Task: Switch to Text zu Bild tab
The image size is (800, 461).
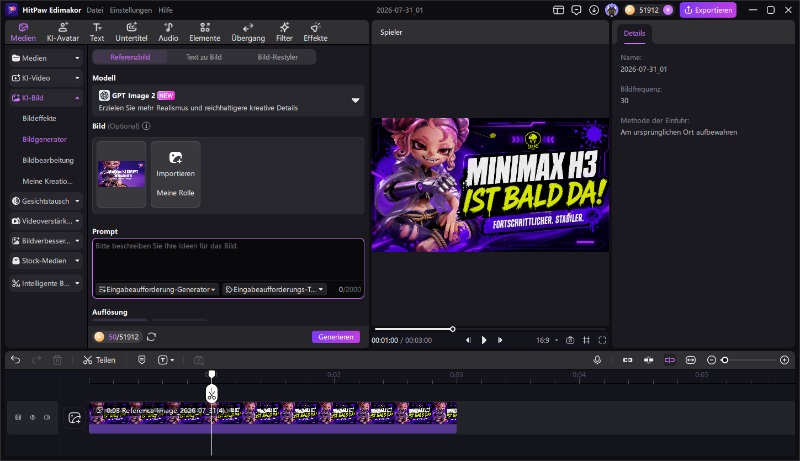Action: (204, 57)
